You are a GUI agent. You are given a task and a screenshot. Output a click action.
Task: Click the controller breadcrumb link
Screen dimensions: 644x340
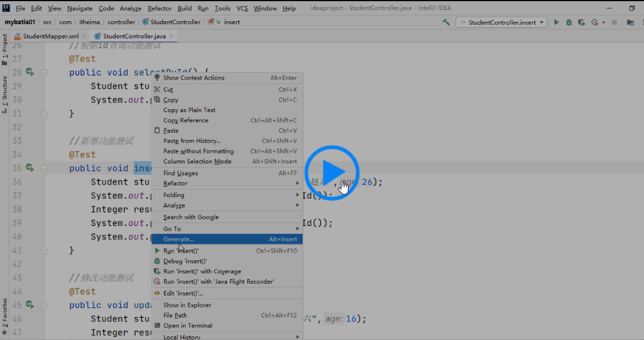click(121, 22)
